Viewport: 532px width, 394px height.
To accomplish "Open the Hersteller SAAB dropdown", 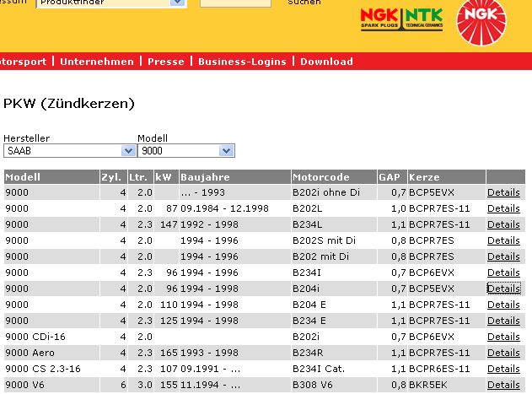I will pos(70,150).
